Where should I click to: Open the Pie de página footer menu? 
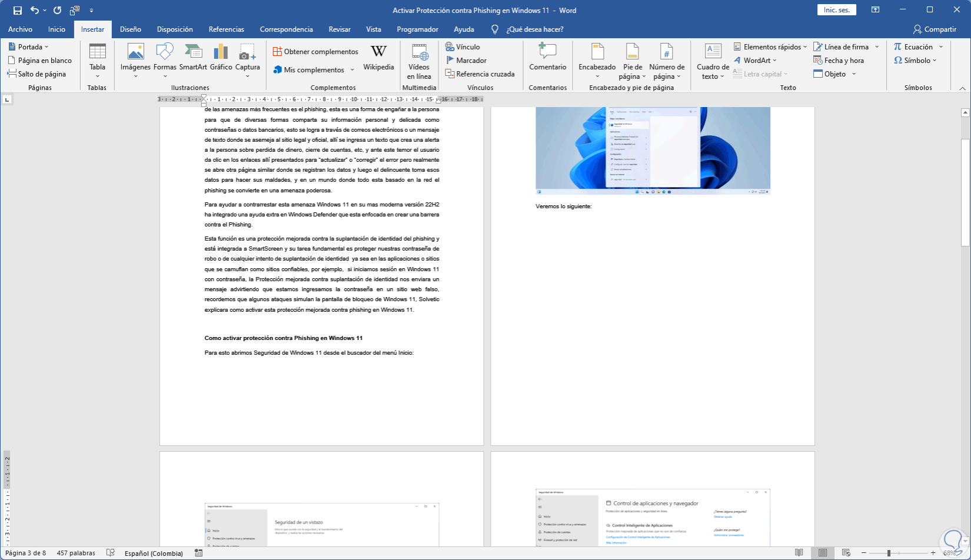633,61
